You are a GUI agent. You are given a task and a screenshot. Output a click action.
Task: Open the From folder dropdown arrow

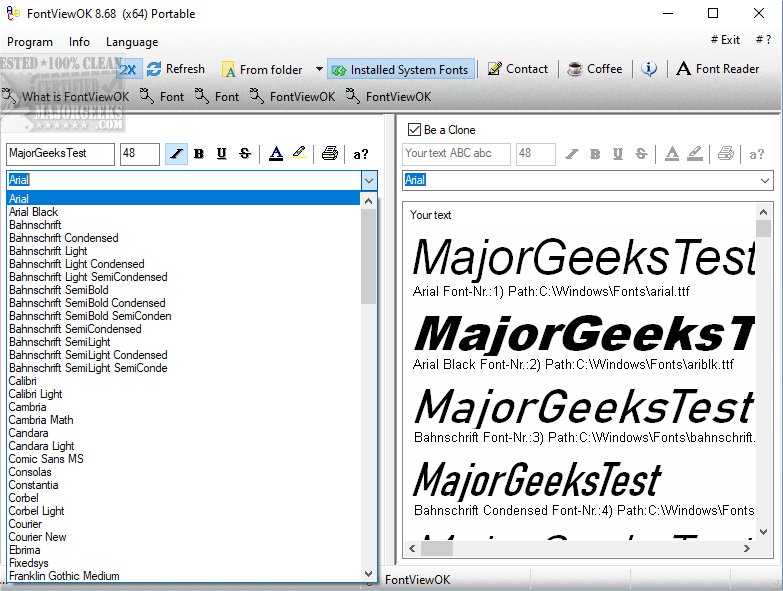click(x=319, y=70)
